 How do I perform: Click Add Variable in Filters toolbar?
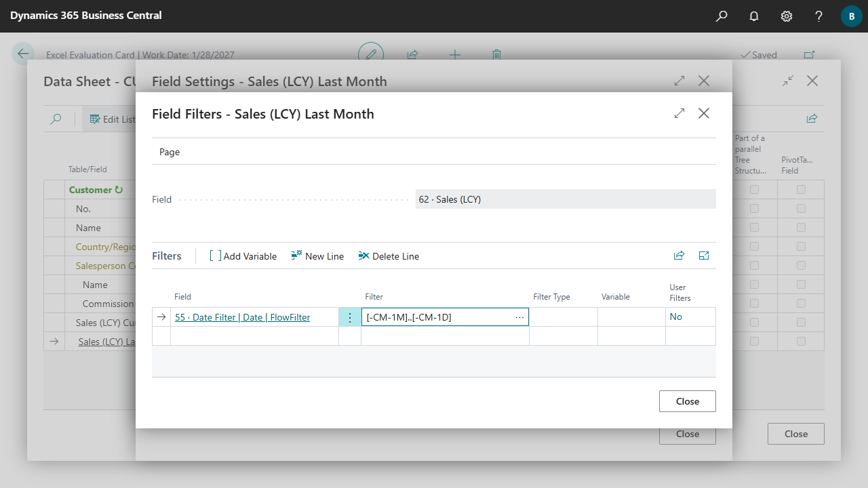243,256
